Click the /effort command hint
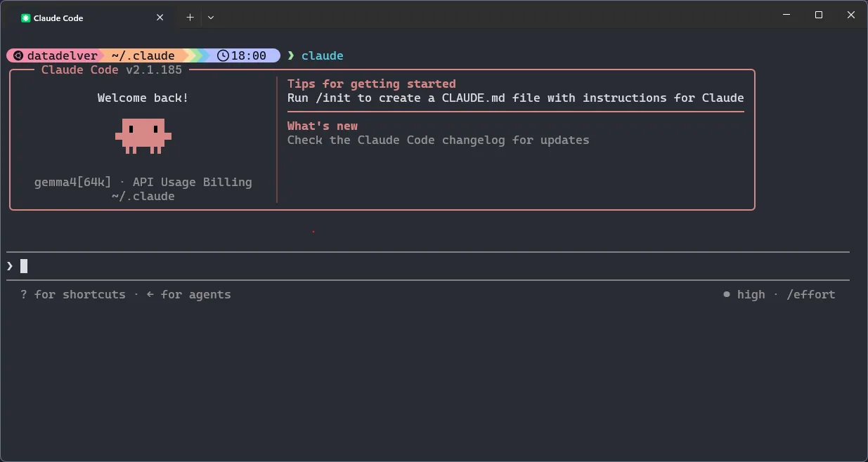The height and width of the screenshot is (462, 868). (811, 294)
